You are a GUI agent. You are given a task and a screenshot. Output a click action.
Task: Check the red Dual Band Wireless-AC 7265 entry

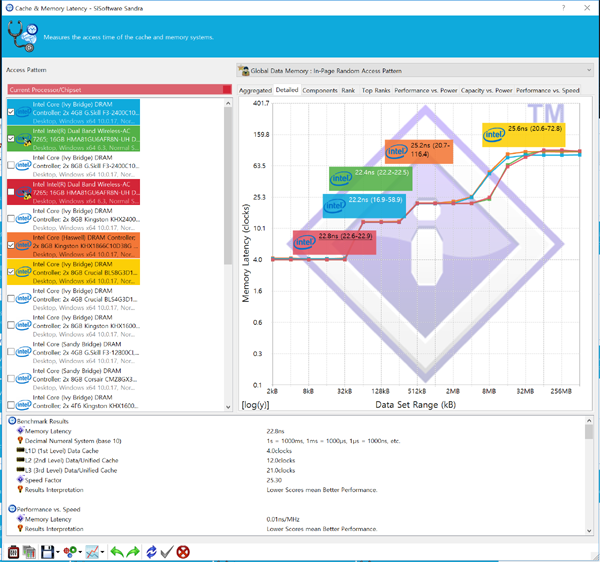click(11, 192)
